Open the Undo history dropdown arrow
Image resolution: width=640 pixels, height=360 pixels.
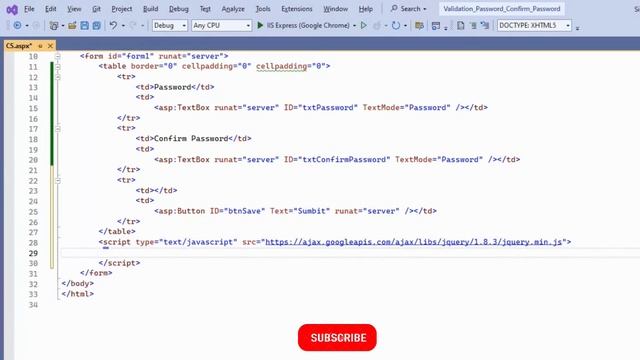coord(123,26)
